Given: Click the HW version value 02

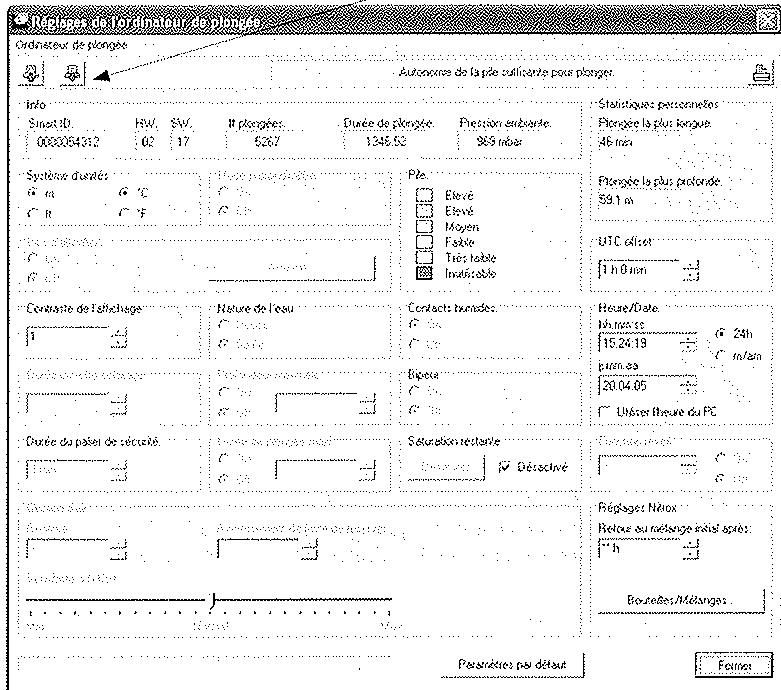Looking at the screenshot, I should click(x=148, y=141).
